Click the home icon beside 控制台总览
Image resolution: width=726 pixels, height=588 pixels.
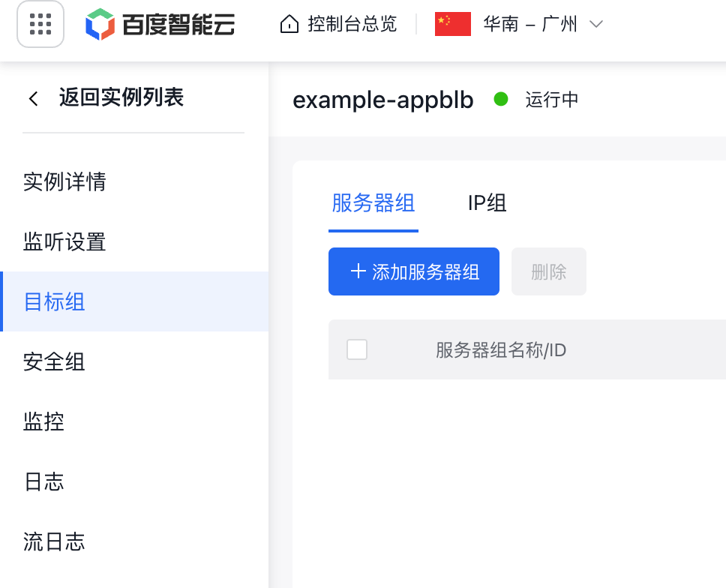[289, 24]
